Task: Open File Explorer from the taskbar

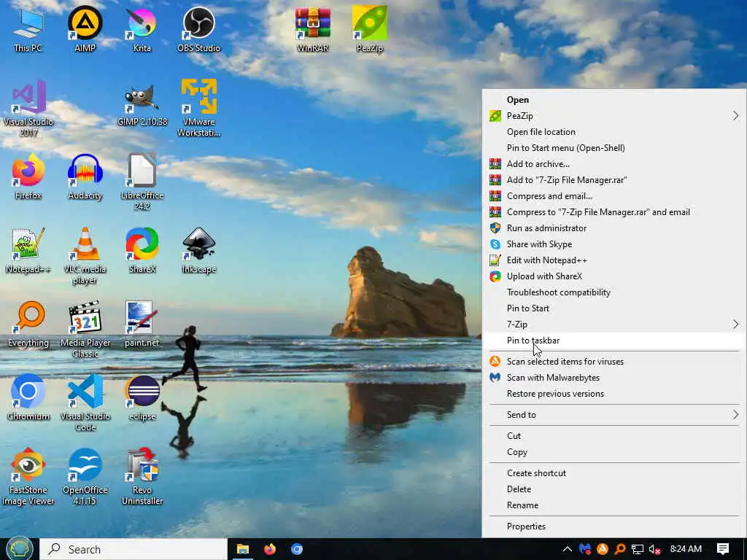Action: point(243,549)
